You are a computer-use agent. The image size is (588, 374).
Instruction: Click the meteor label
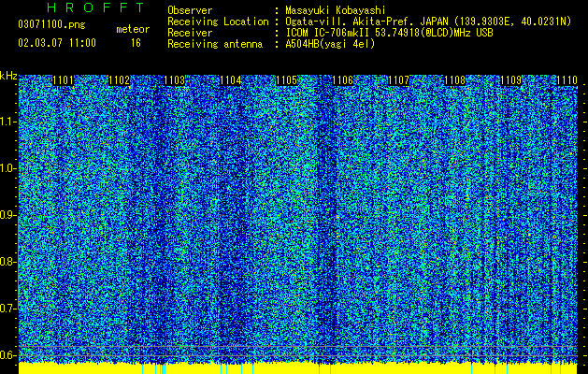tap(133, 29)
